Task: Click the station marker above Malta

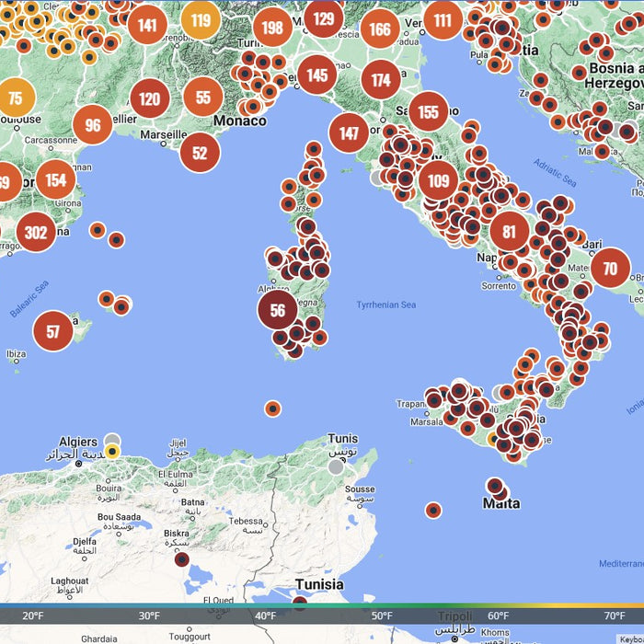Action: (x=495, y=486)
